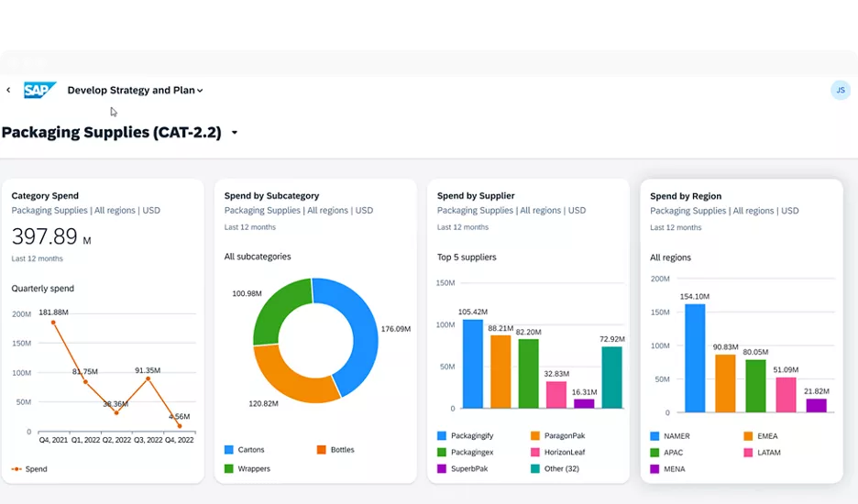Image resolution: width=858 pixels, height=504 pixels.
Task: Click the back arrow icon
Action: 8,91
